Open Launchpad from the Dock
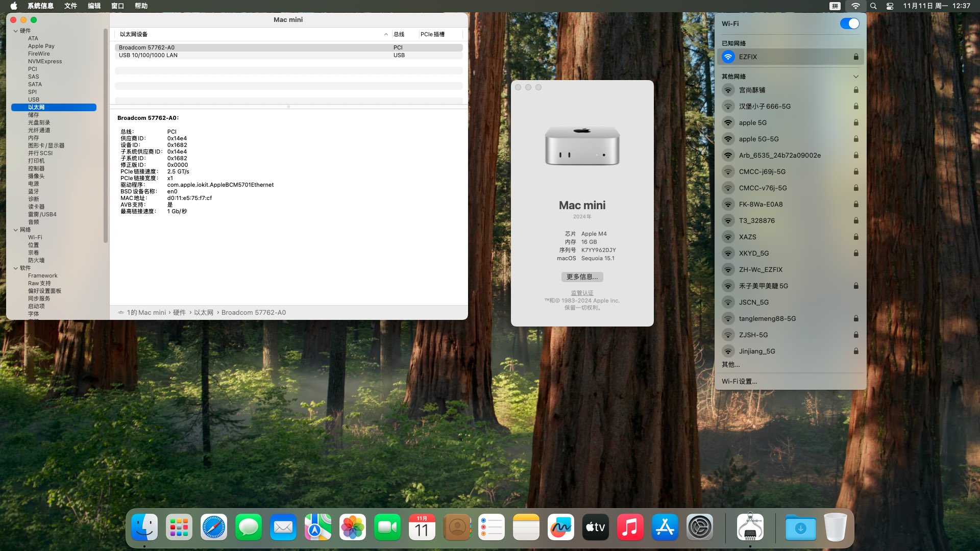 tap(179, 527)
